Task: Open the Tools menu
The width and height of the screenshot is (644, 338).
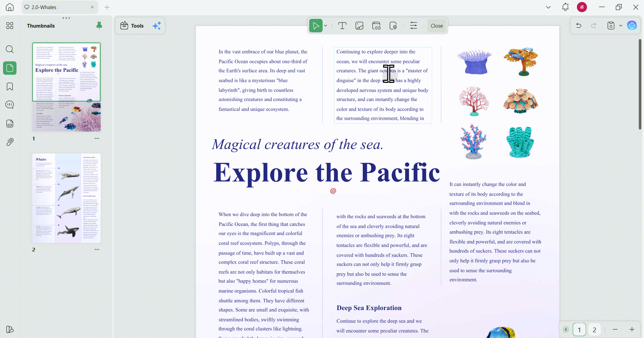Action: pos(132,26)
